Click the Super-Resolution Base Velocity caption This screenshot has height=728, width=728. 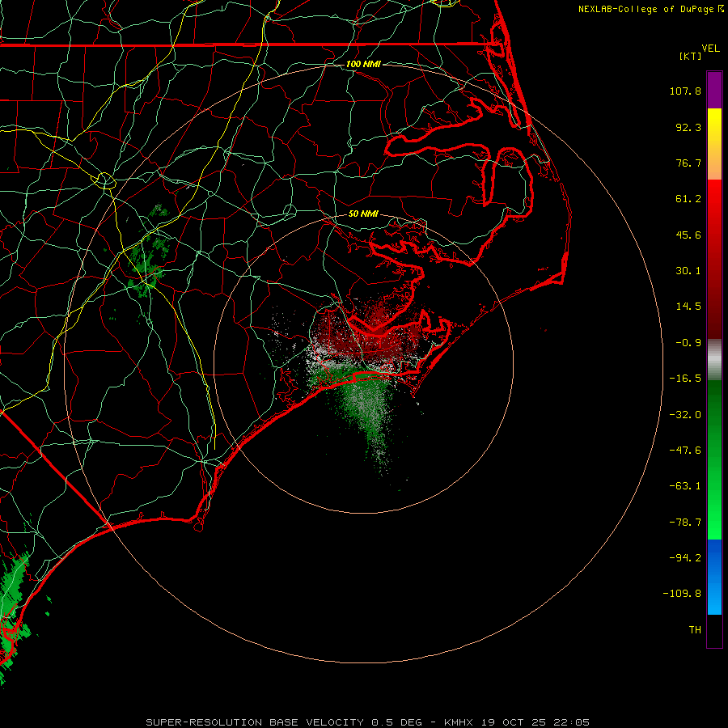[368, 722]
